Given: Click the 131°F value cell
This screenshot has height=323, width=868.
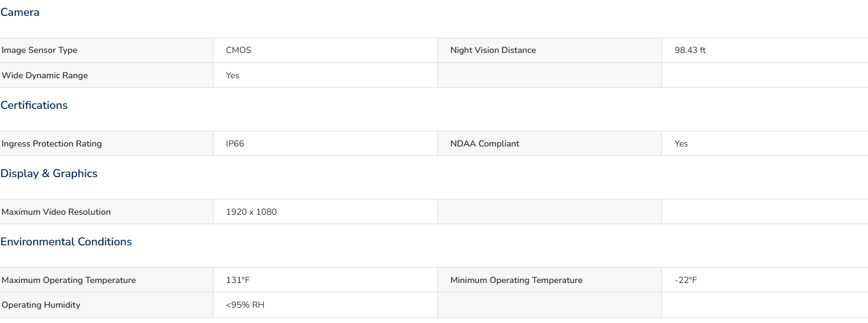Looking at the screenshot, I should coord(325,280).
